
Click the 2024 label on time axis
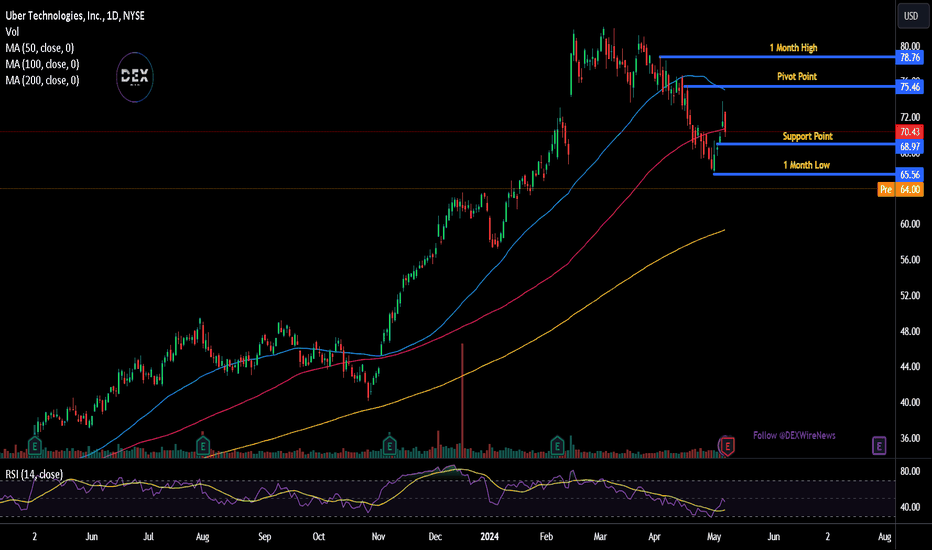(489, 536)
